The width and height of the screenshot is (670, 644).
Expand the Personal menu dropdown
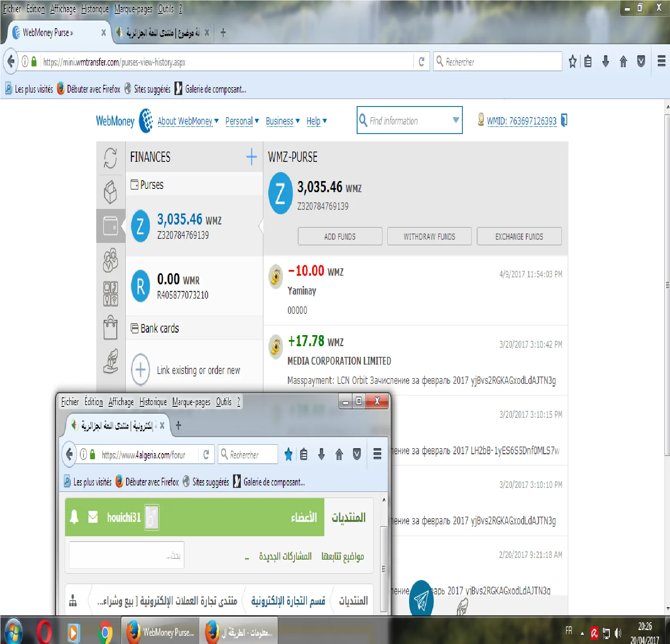(242, 121)
